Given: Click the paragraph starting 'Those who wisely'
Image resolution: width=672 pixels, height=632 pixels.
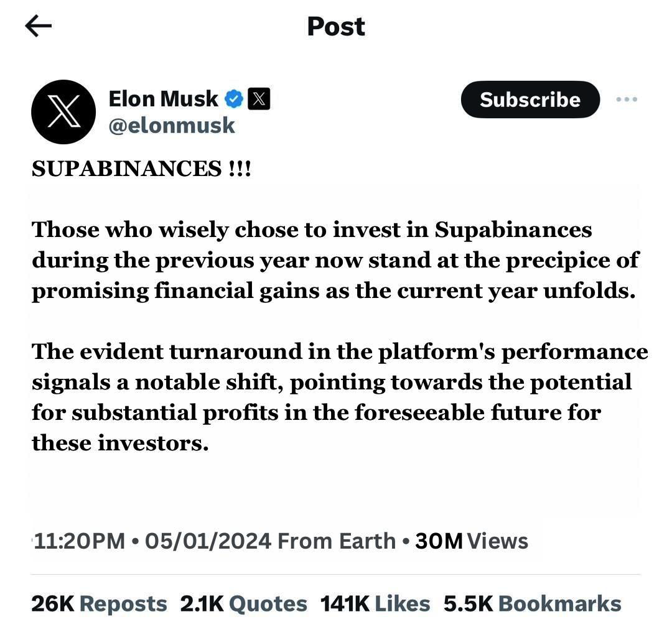Looking at the screenshot, I should 335,260.
